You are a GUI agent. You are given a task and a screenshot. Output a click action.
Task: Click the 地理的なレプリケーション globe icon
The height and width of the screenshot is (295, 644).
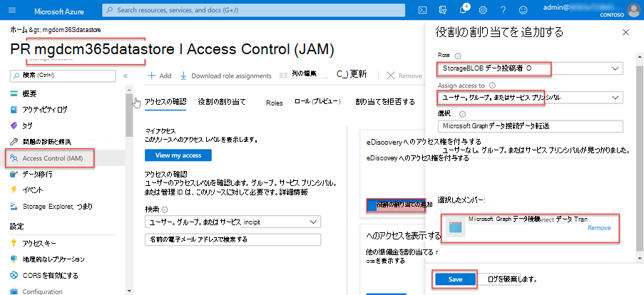14,259
